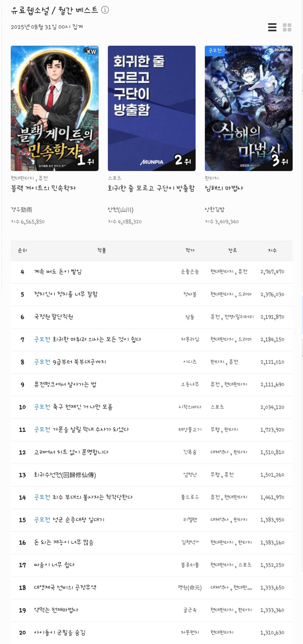Open 회귀수선전(回歸修仙傳) novel page
The width and height of the screenshot is (303, 644).
pos(65,475)
